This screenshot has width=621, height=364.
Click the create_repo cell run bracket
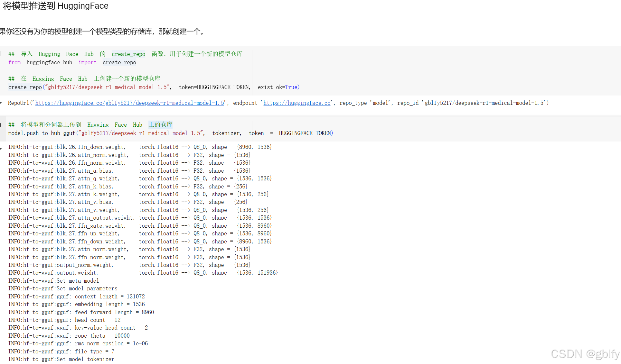1,54
